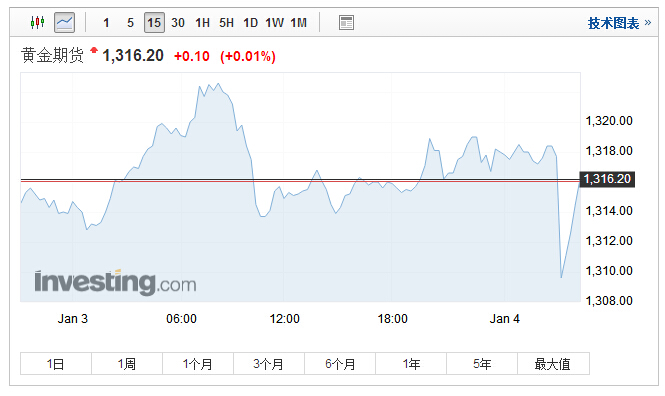665x396 pixels.
Task: Select the 1M interval
Action: click(x=299, y=22)
